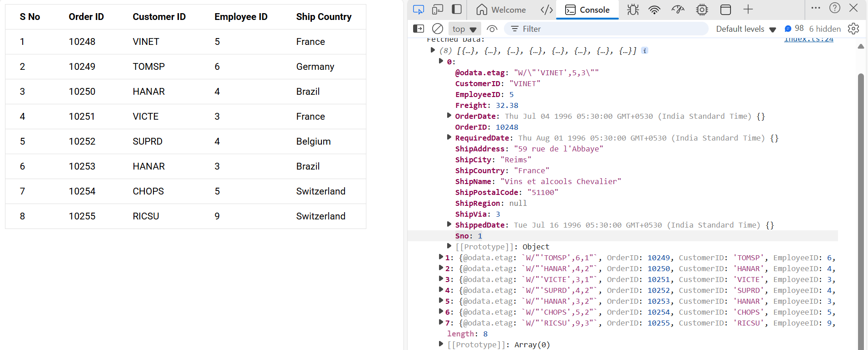The width and height of the screenshot is (868, 350).
Task: Open the Default levels dropdown
Action: (x=746, y=29)
